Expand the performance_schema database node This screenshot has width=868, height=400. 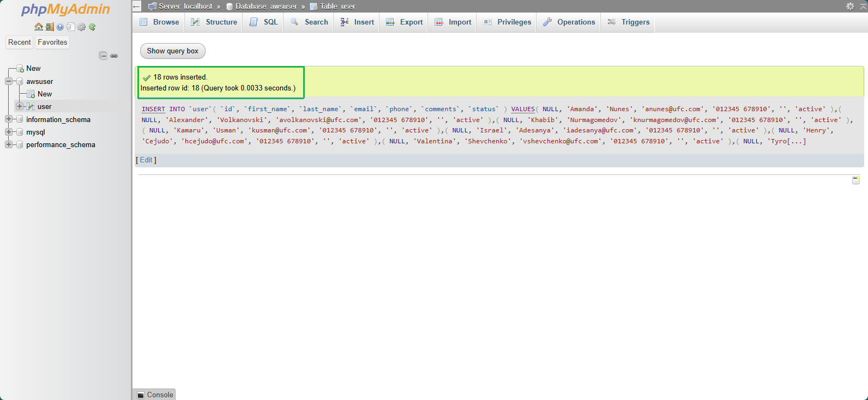8,144
